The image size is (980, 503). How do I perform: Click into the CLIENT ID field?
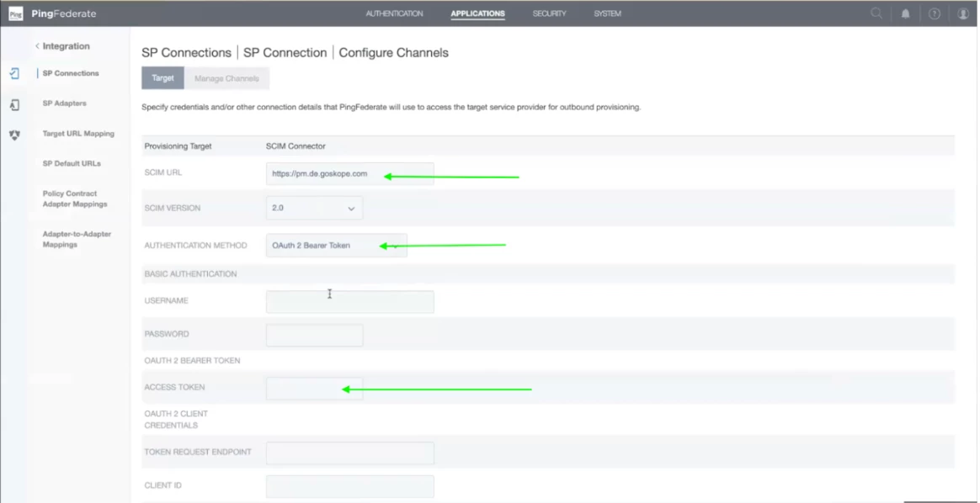[x=350, y=486]
